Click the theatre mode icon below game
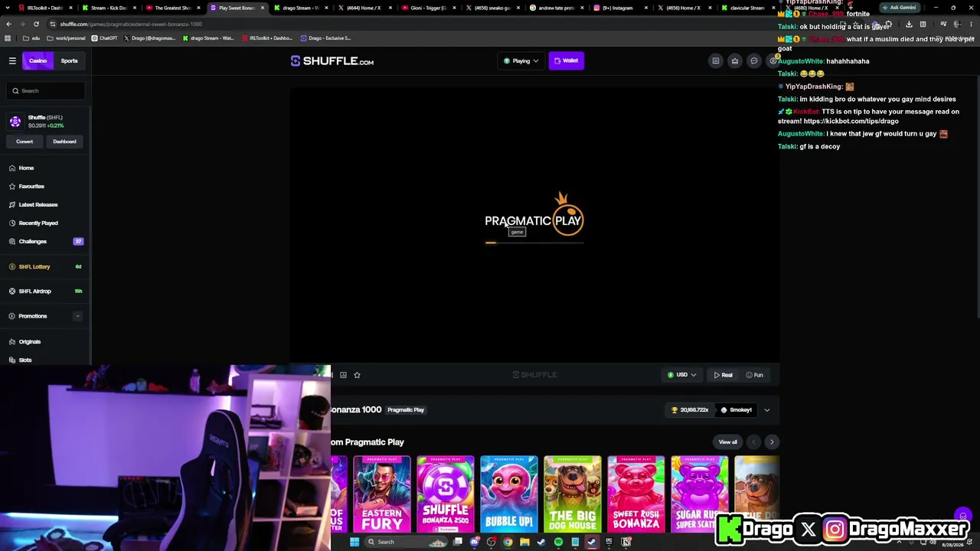 coord(343,375)
